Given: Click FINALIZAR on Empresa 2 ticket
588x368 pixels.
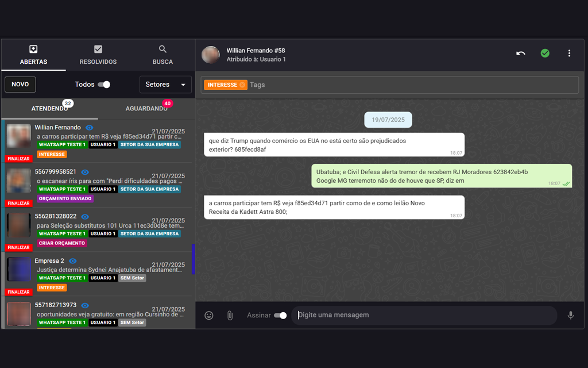Looking at the screenshot, I should pyautogui.click(x=19, y=292).
